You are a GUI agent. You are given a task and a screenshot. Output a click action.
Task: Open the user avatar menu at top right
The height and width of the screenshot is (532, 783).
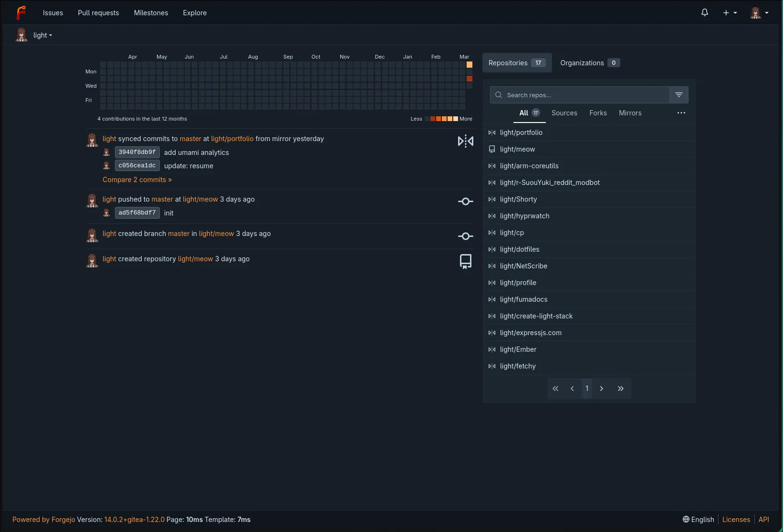coord(759,13)
